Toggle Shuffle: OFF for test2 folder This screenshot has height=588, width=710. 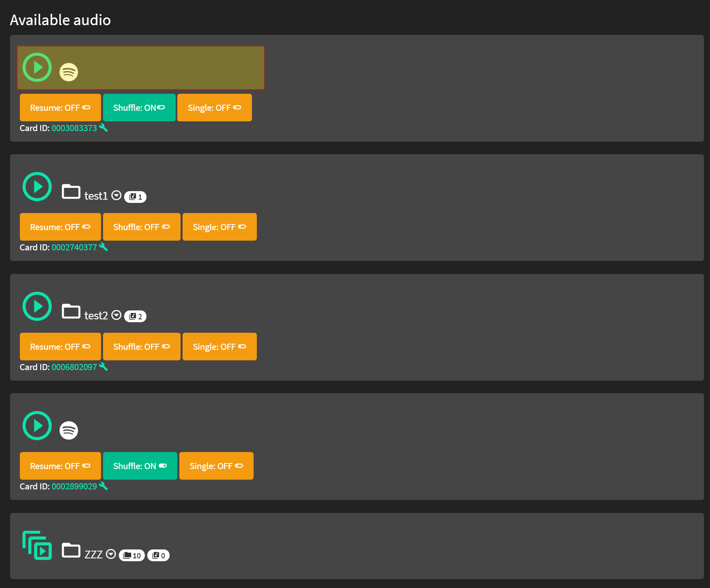tap(142, 347)
